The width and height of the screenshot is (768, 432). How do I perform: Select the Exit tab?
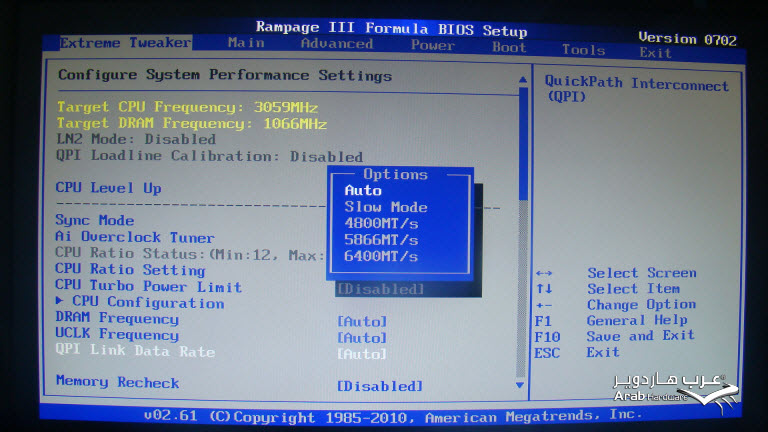click(x=655, y=52)
